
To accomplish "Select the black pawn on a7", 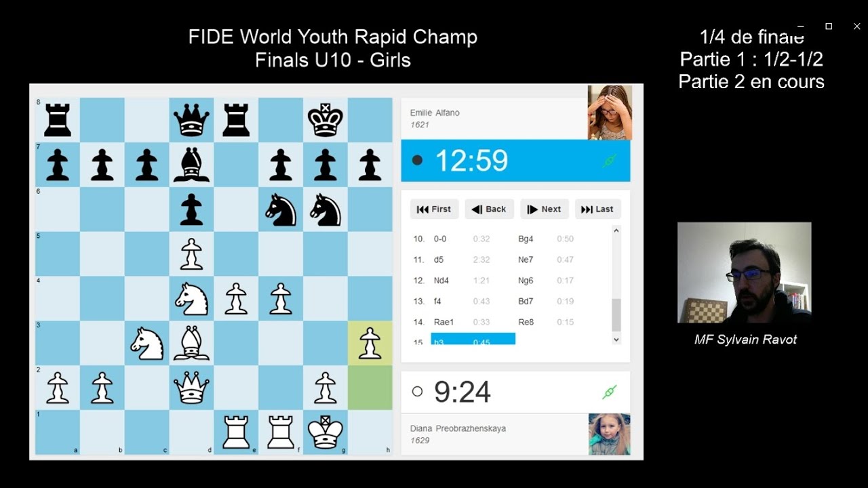I will click(58, 165).
